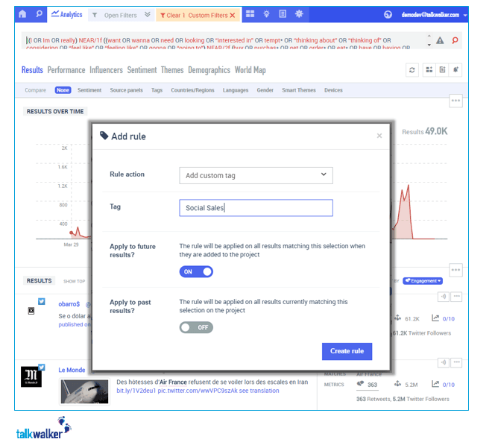Click the globe icon near account

(x=388, y=14)
